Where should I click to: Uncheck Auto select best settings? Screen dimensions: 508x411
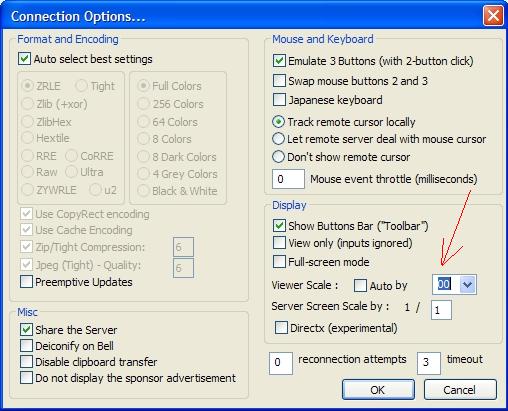(25, 59)
